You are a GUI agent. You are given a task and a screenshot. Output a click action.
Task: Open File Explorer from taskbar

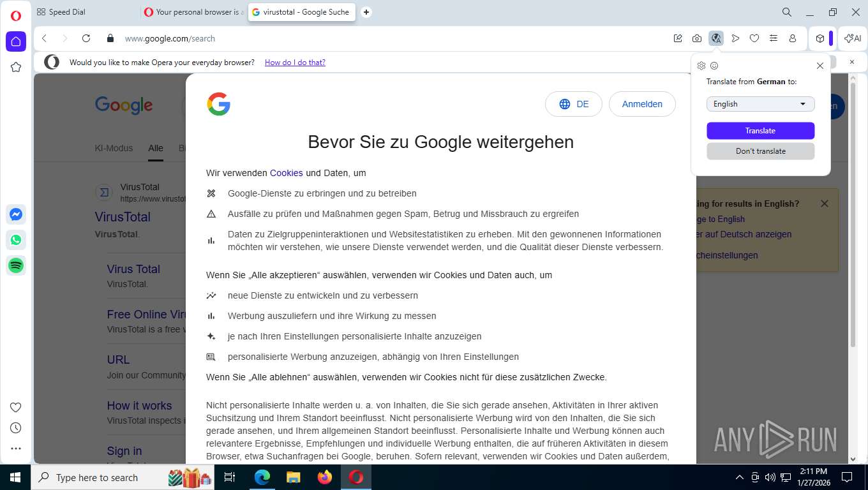(293, 477)
